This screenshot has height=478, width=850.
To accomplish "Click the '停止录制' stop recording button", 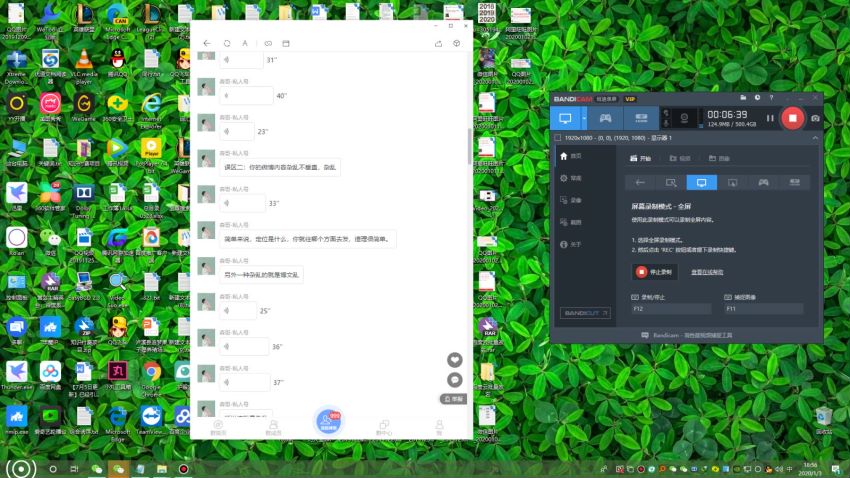I will click(654, 272).
